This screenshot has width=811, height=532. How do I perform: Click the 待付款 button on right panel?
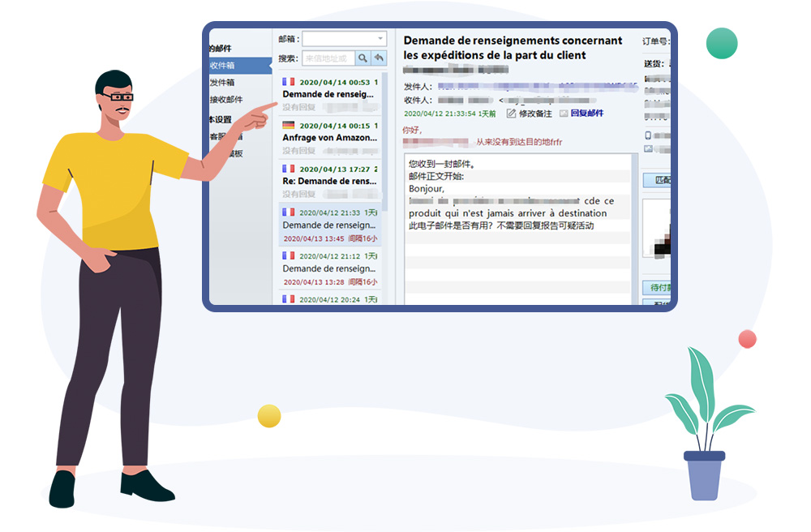click(x=657, y=287)
